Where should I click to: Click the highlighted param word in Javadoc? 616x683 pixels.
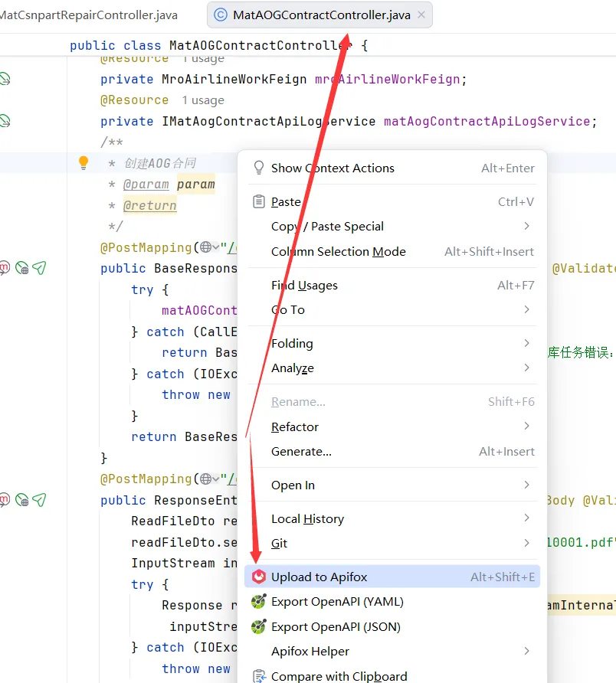point(195,185)
